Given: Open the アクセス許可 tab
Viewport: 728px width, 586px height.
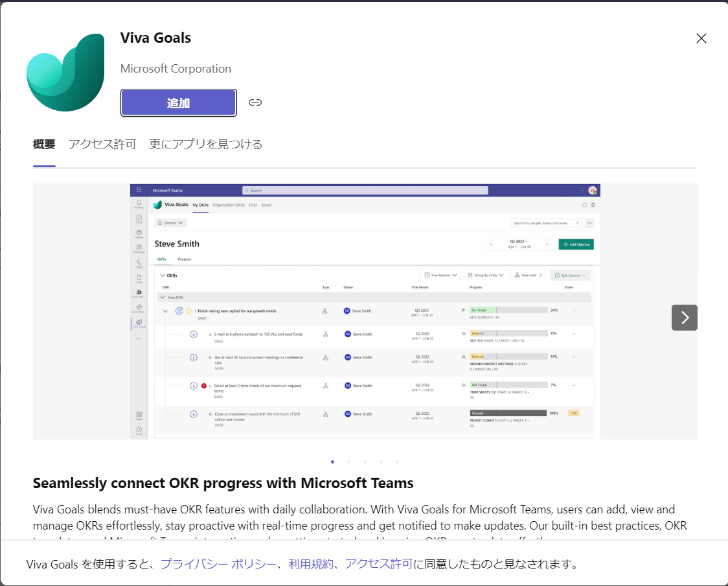Looking at the screenshot, I should (102, 145).
